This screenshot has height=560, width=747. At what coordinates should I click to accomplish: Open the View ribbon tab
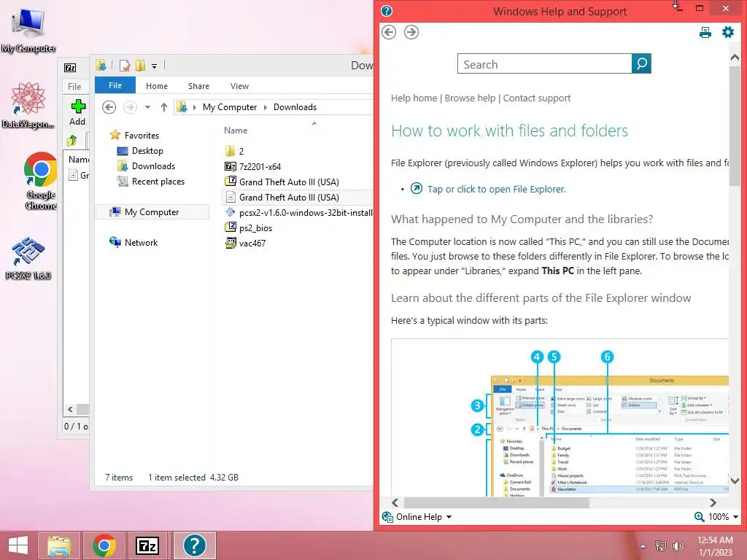click(239, 86)
